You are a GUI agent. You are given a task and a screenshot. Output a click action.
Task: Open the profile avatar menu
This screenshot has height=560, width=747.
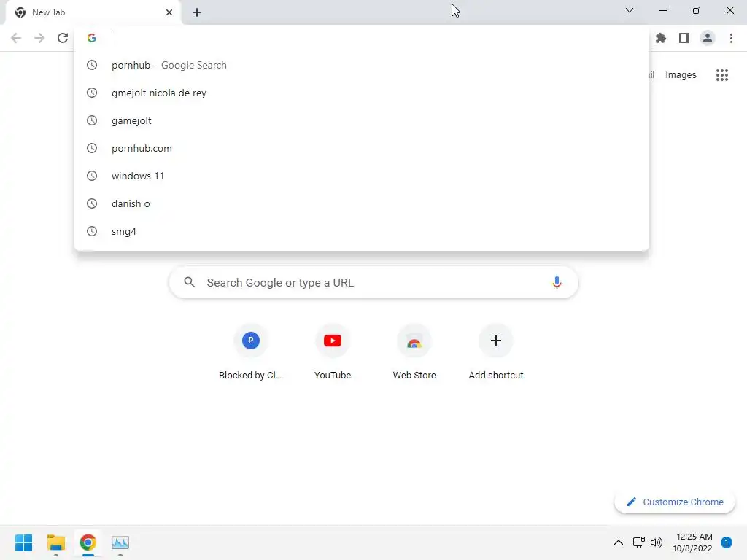[x=708, y=38]
